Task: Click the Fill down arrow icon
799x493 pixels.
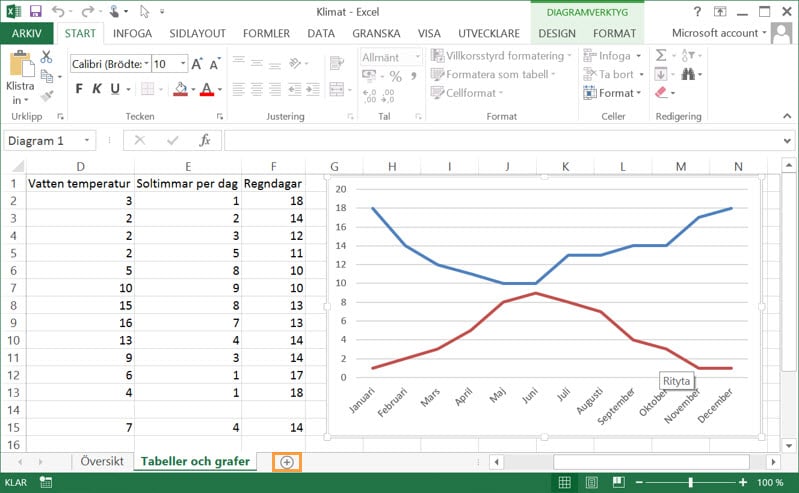Action: (661, 74)
